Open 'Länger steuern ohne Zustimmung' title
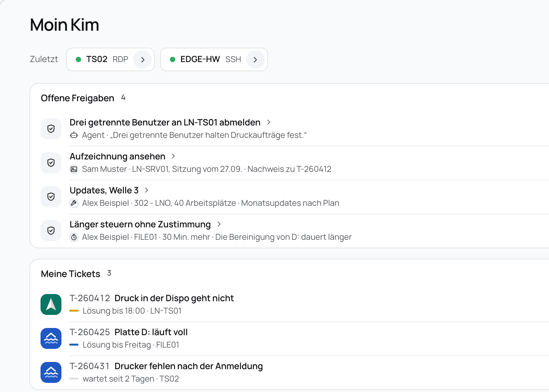 pyautogui.click(x=140, y=224)
